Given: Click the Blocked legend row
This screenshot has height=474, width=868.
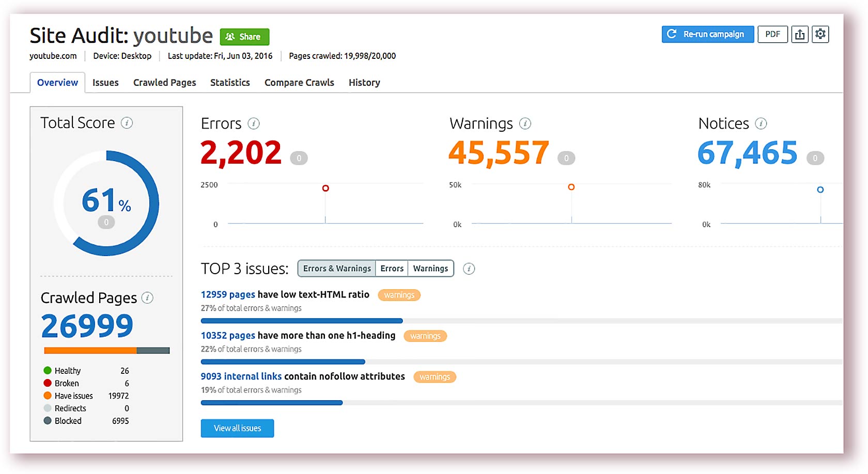Looking at the screenshot, I should pyautogui.click(x=86, y=421).
